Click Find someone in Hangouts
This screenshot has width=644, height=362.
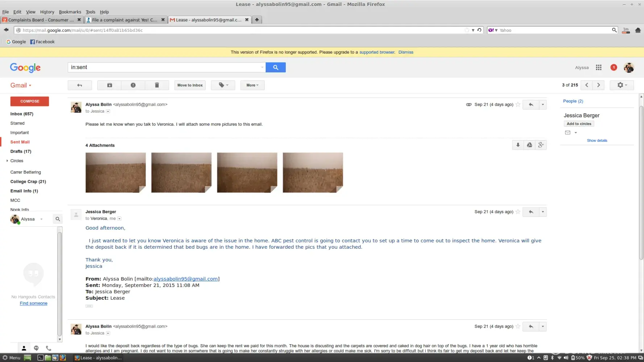point(33,303)
